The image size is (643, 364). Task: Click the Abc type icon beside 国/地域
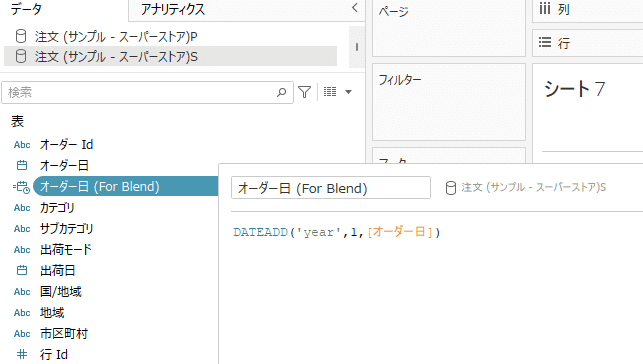point(22,292)
